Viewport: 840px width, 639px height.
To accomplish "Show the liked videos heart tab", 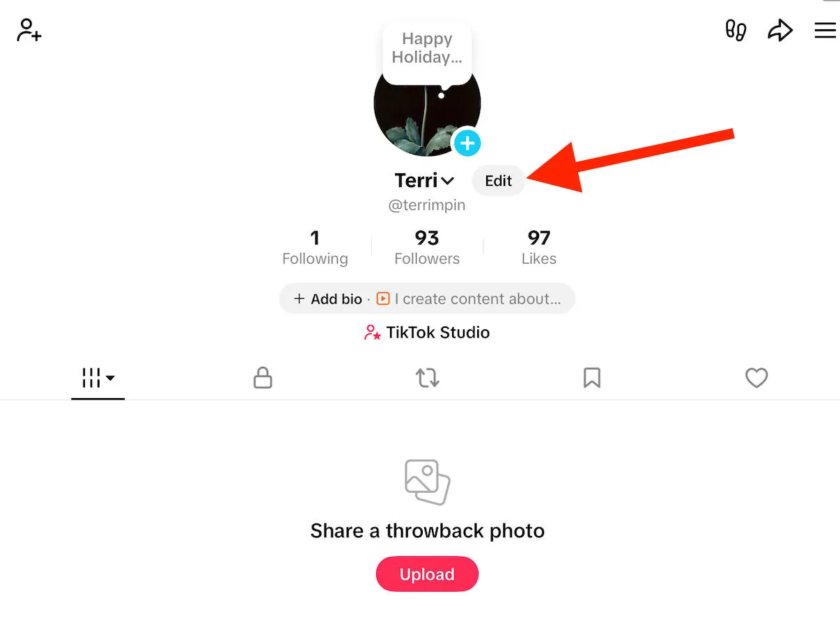I will pos(756,378).
